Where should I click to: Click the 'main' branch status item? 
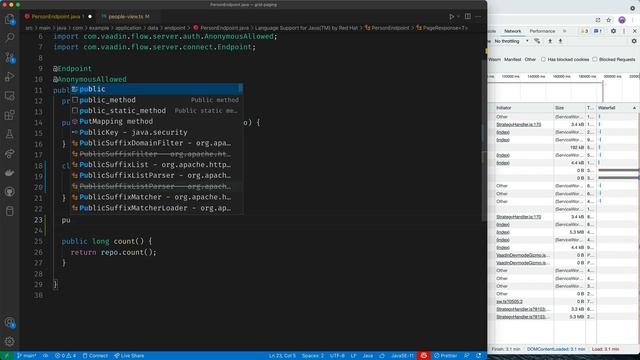(27, 356)
